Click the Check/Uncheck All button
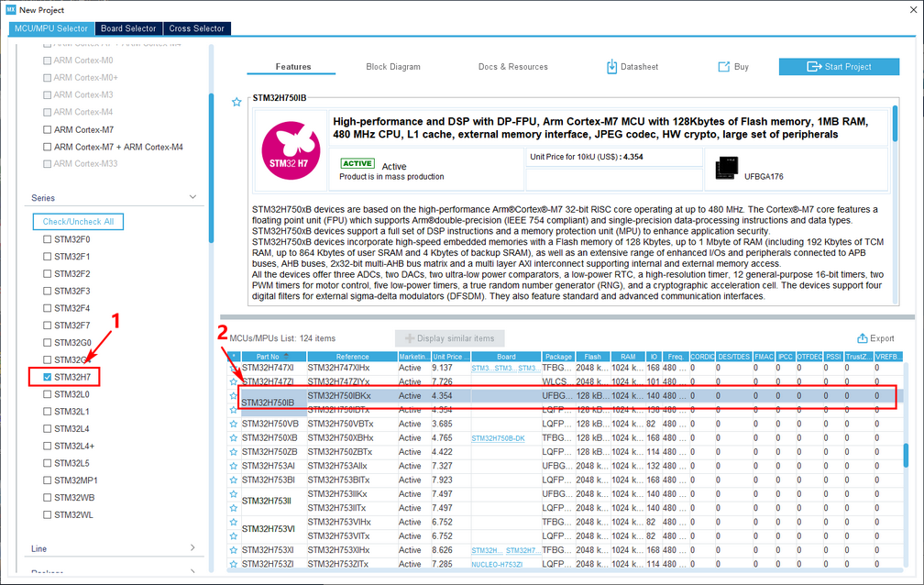The image size is (924, 585). (x=77, y=222)
